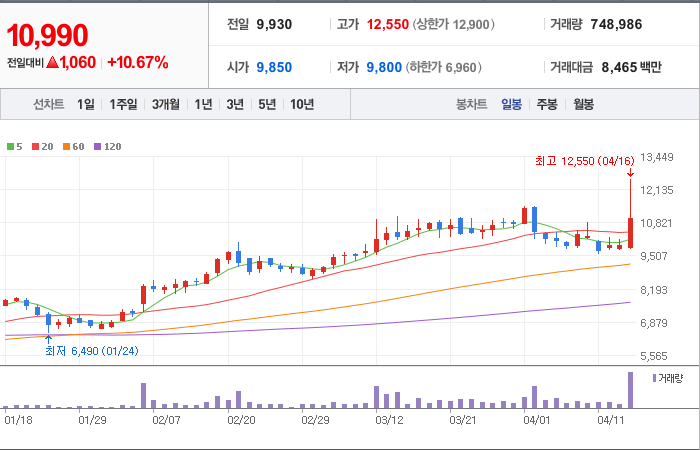The height and width of the screenshot is (450, 700).
Task: Click the 01/29 date label
Action: pyautogui.click(x=92, y=421)
